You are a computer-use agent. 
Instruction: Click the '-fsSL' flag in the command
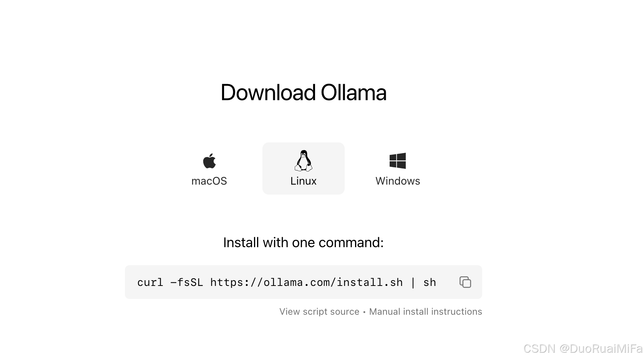[x=187, y=282]
